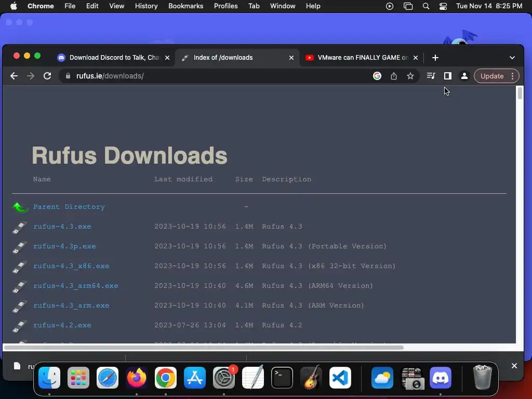This screenshot has width=532, height=399.
Task: Toggle the Chrome side panel icon
Action: [447, 76]
